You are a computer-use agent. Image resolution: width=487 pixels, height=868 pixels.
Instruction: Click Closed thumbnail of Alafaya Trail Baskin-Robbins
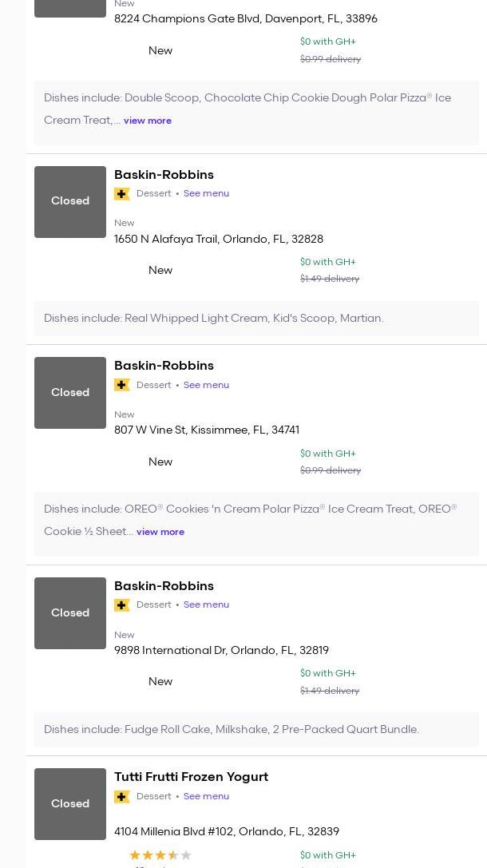(x=70, y=201)
